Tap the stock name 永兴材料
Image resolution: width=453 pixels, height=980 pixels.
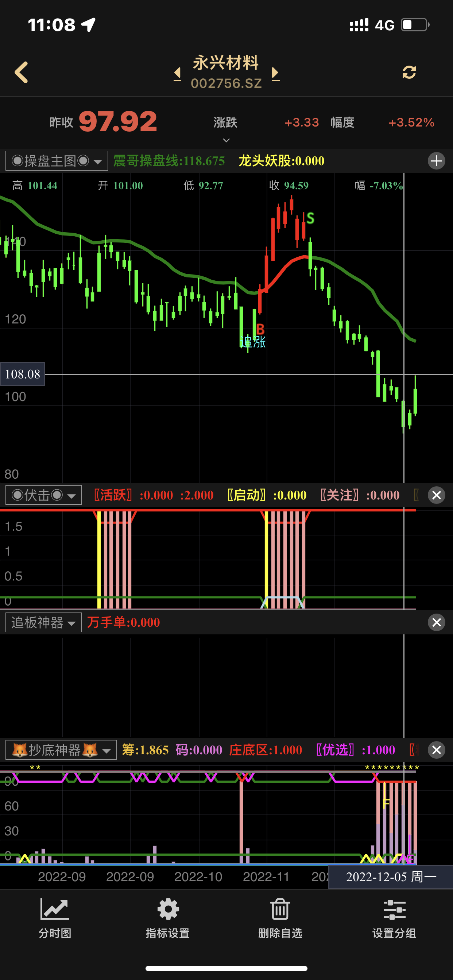(226, 63)
